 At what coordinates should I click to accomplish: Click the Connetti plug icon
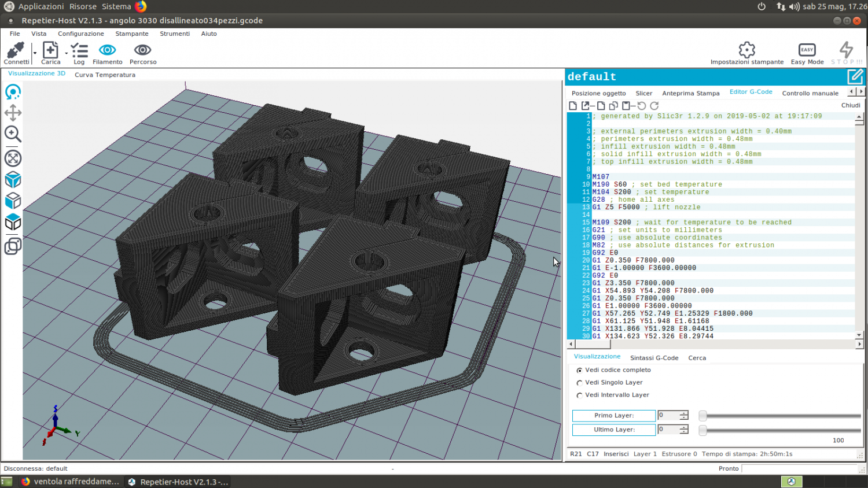coord(16,50)
